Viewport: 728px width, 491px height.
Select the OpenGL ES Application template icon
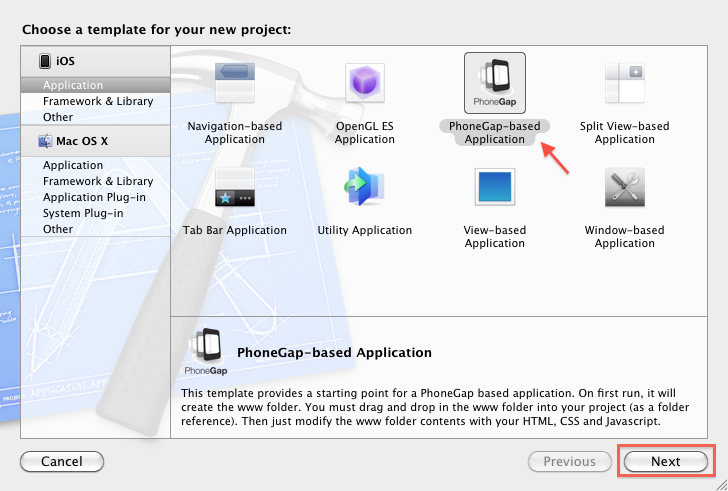[x=364, y=83]
